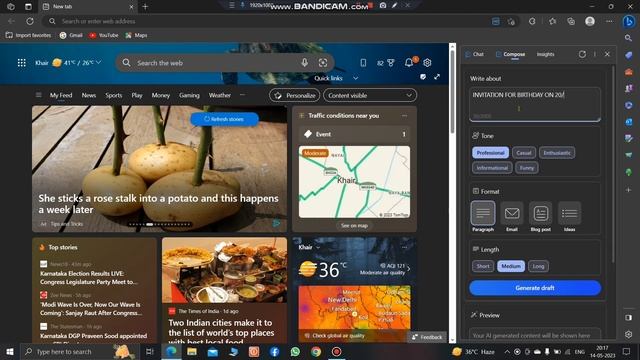This screenshot has width=640, height=360.
Task: Open the Gmail bookmark
Action: [x=71, y=35]
